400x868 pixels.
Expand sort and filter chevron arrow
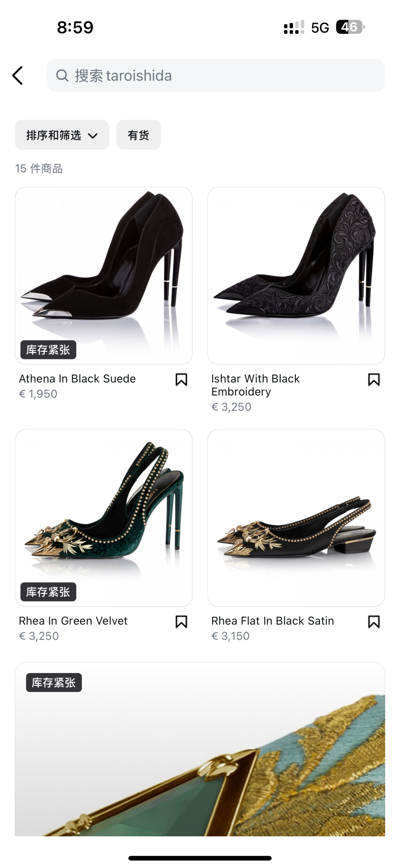coord(93,136)
